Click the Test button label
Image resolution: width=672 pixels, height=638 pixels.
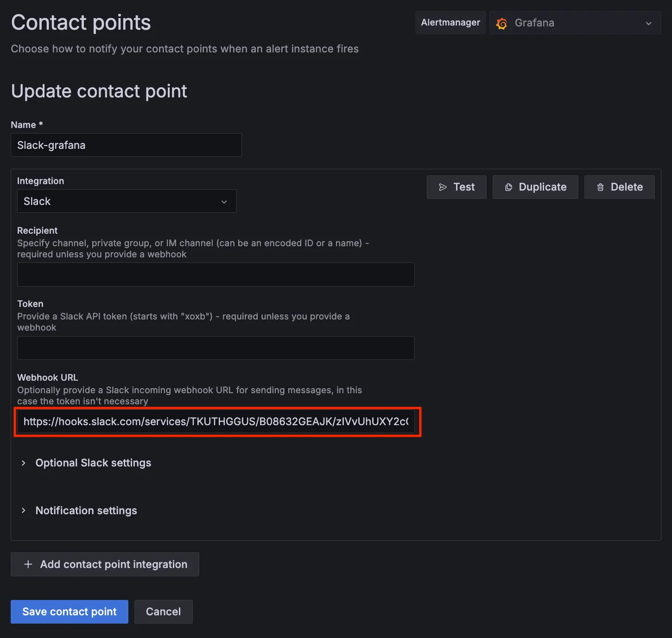click(x=464, y=187)
